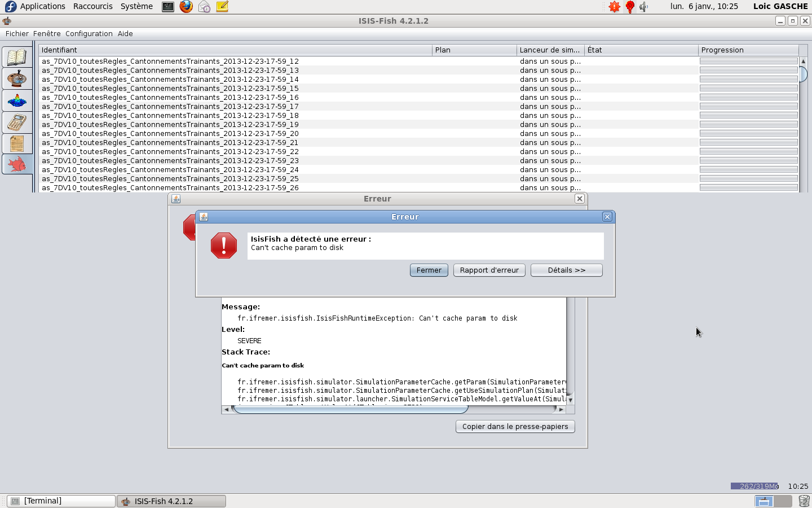Click the progress bar for simulation _18
Screen dimensions: 812x508
tap(749, 115)
